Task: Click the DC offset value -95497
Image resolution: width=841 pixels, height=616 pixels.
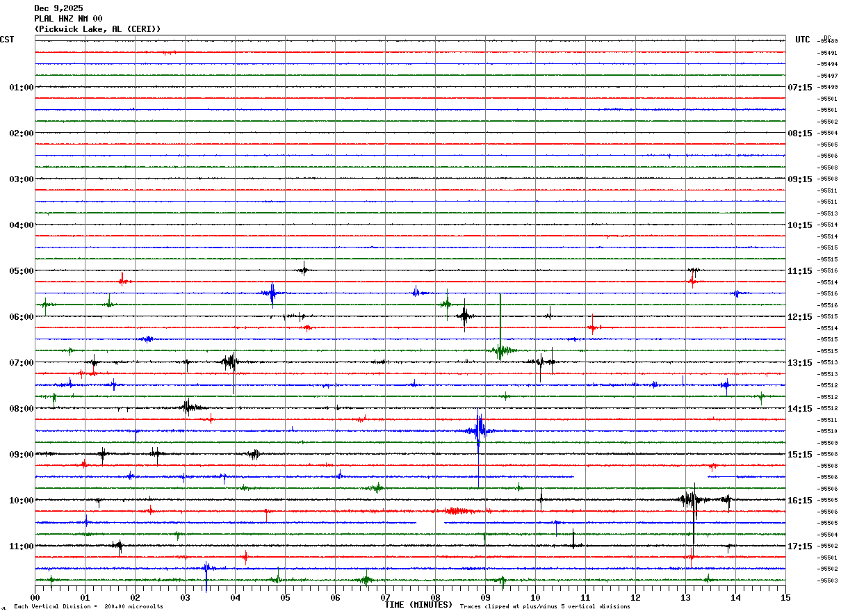Action: (828, 76)
